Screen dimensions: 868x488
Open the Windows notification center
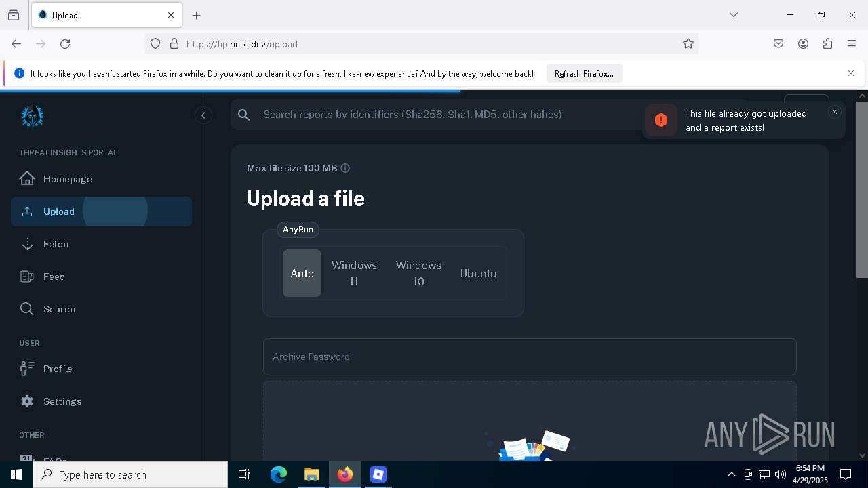846,474
